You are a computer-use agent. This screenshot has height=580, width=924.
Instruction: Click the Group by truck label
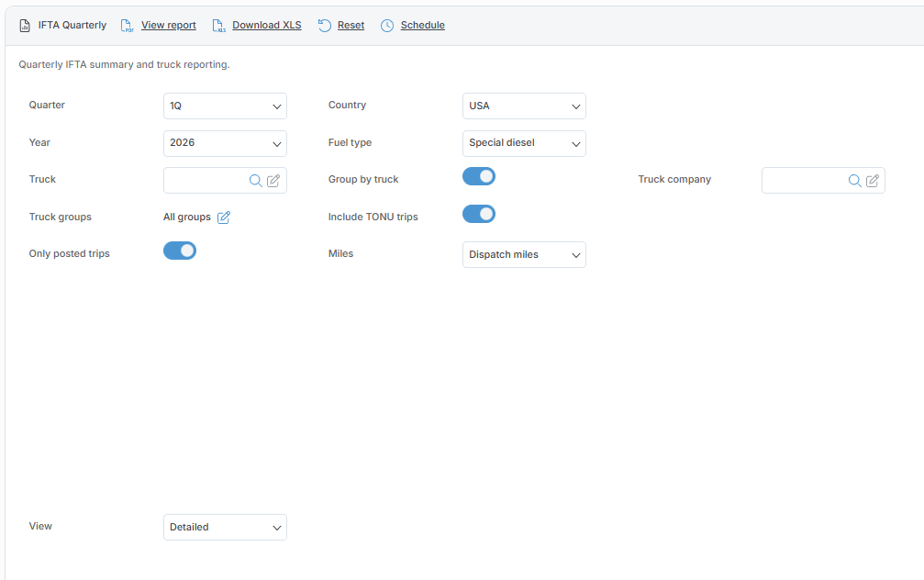pos(363,179)
